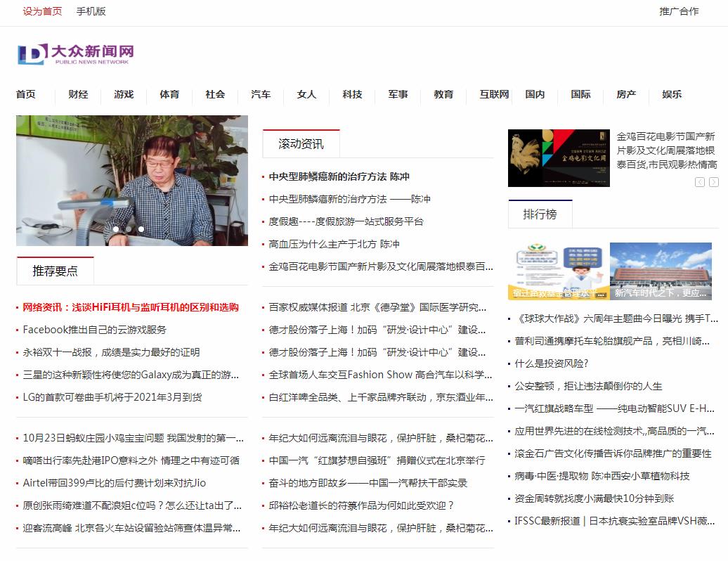Screen dimensions: 728x561
Task: Click the banner photo of man reading
Action: [x=132, y=181]
